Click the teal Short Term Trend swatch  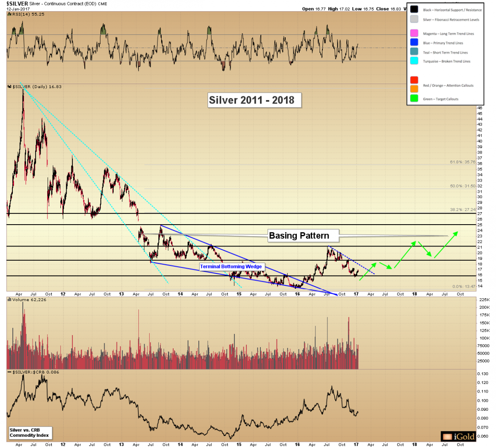click(x=414, y=52)
